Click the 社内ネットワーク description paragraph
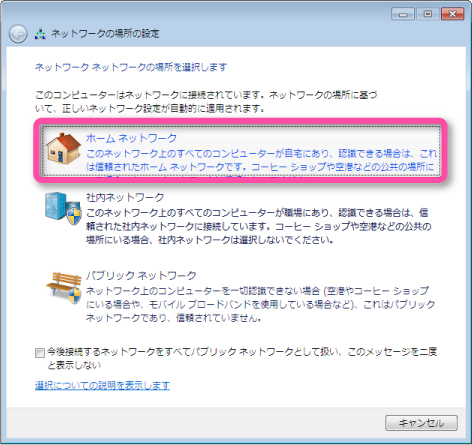This screenshot has height=445, width=472. 259,226
